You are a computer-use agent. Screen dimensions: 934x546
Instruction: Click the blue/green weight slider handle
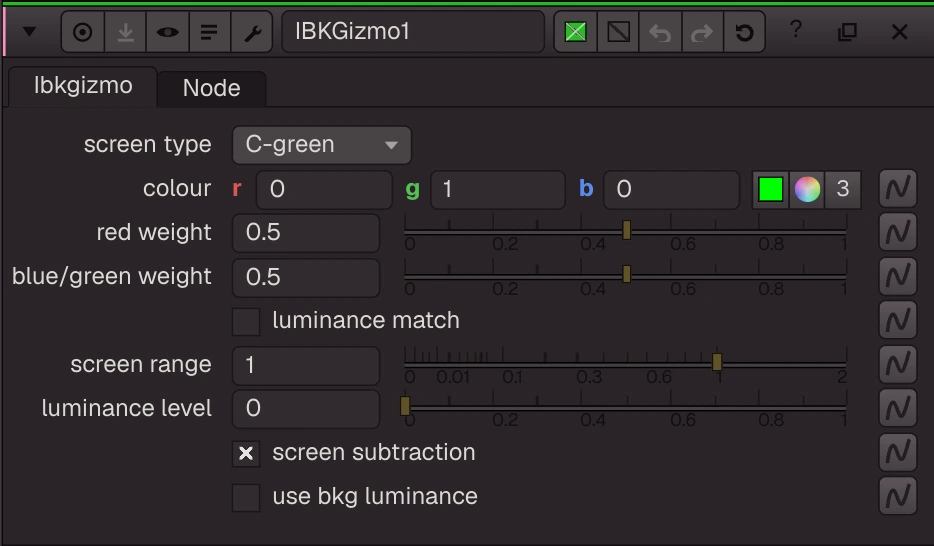626,274
